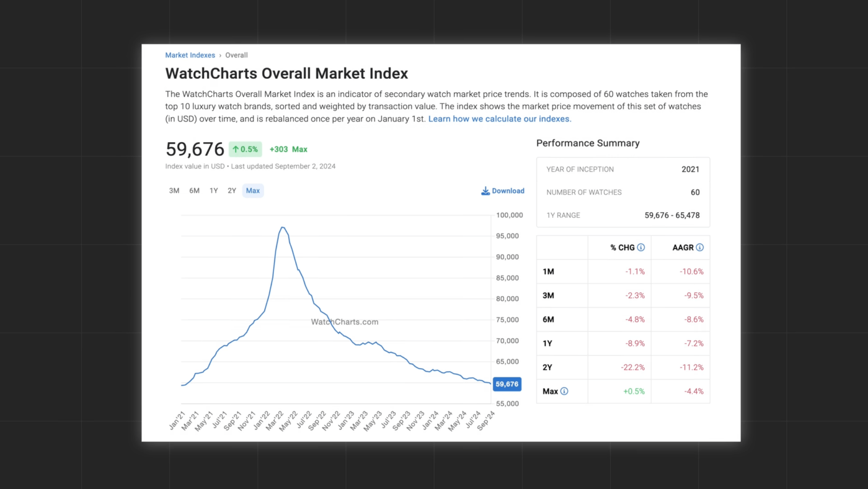Click the 'NUMBER OF WATCHES' label
868x489 pixels.
pyautogui.click(x=584, y=192)
